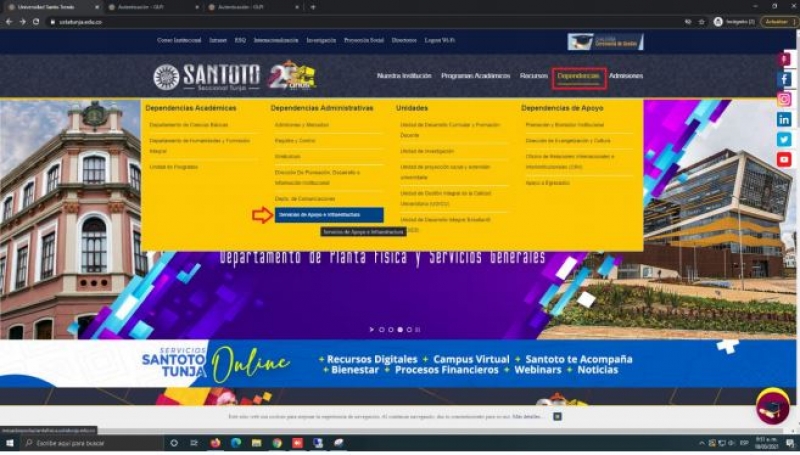Open Microsoft Edge from the taskbar

pyautogui.click(x=236, y=443)
